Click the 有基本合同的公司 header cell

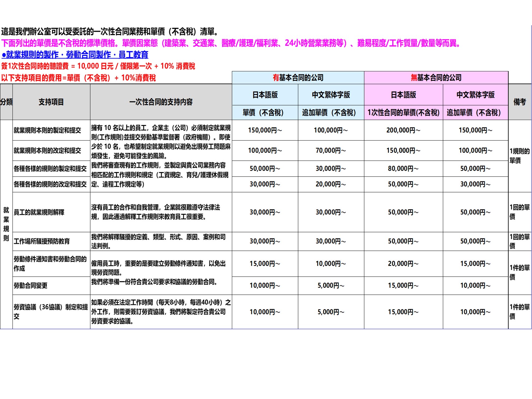[x=298, y=78]
